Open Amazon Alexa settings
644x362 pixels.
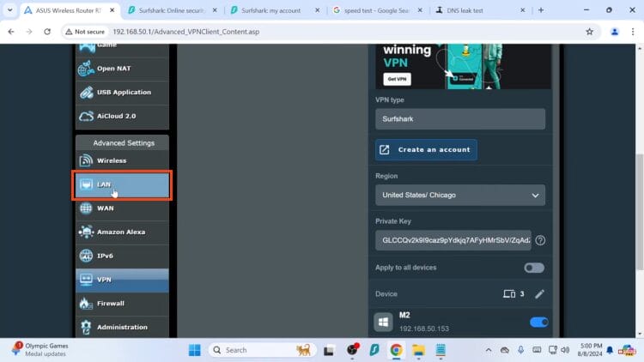(x=122, y=232)
